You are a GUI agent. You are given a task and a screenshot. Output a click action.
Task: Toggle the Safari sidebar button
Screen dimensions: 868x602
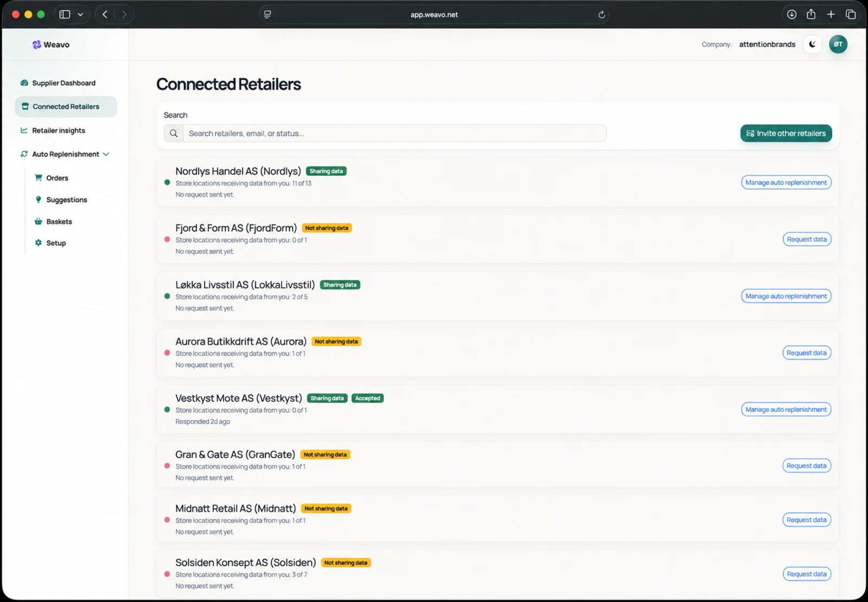[65, 15]
